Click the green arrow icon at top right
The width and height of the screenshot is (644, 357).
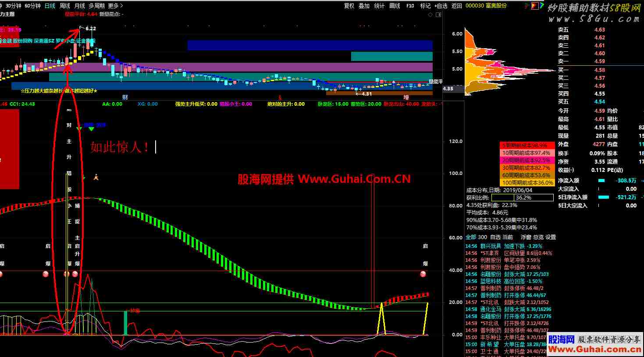[542, 6]
